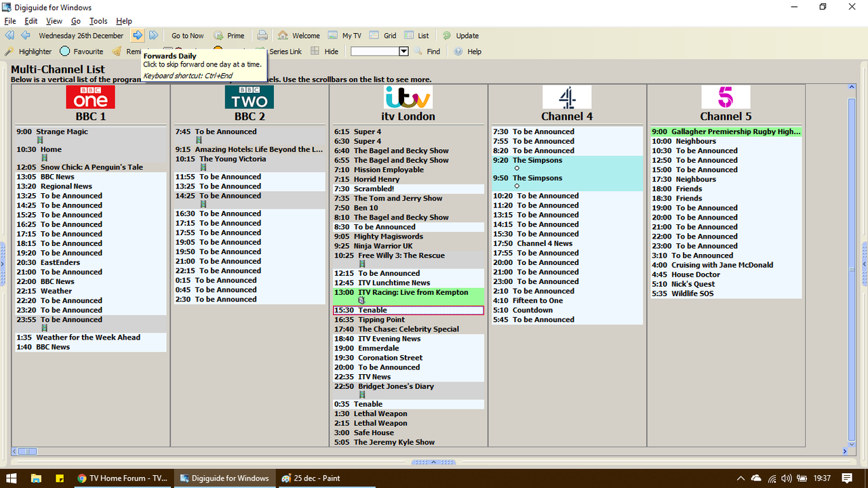This screenshot has height=488, width=868.
Task: Click the Forwards Weekly double-arrow icon
Action: (154, 35)
